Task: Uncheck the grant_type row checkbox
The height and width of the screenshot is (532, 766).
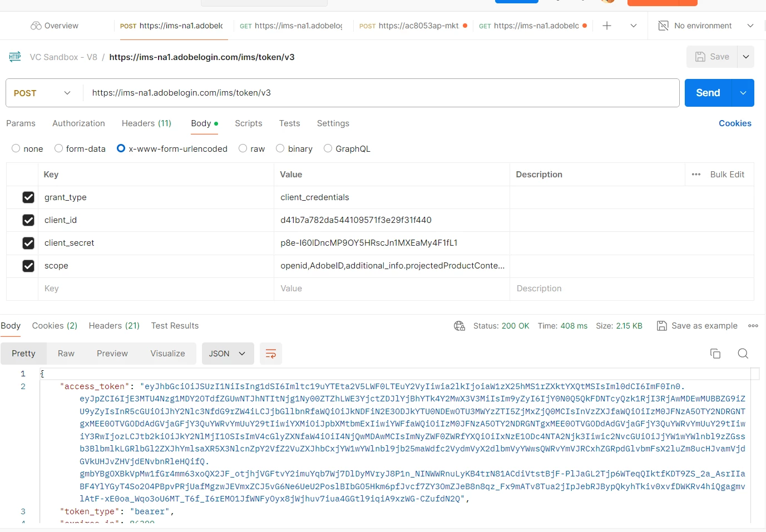Action: pos(28,197)
